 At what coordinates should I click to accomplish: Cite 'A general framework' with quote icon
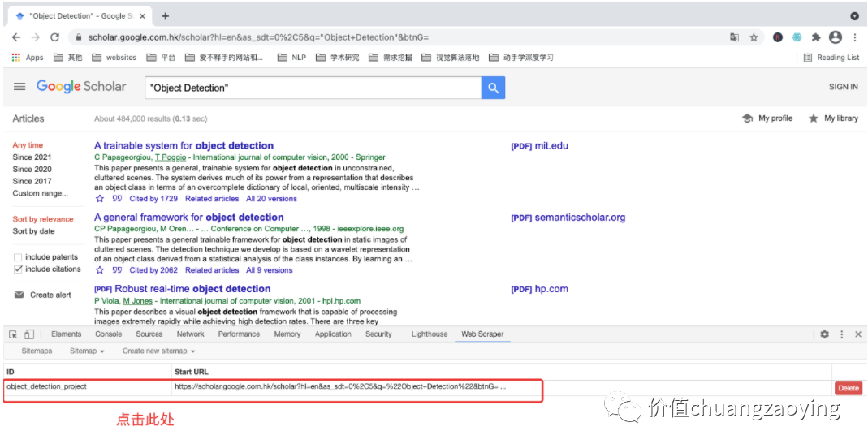coord(118,270)
